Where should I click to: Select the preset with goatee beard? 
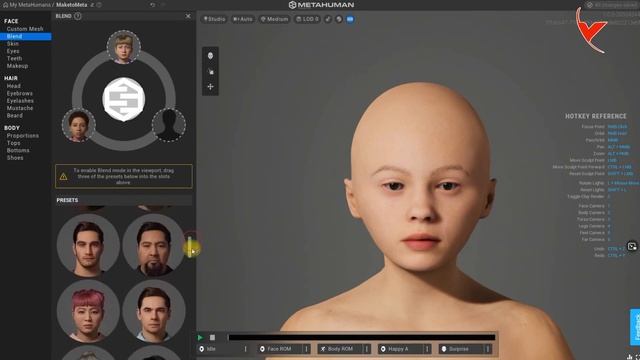coord(154,245)
